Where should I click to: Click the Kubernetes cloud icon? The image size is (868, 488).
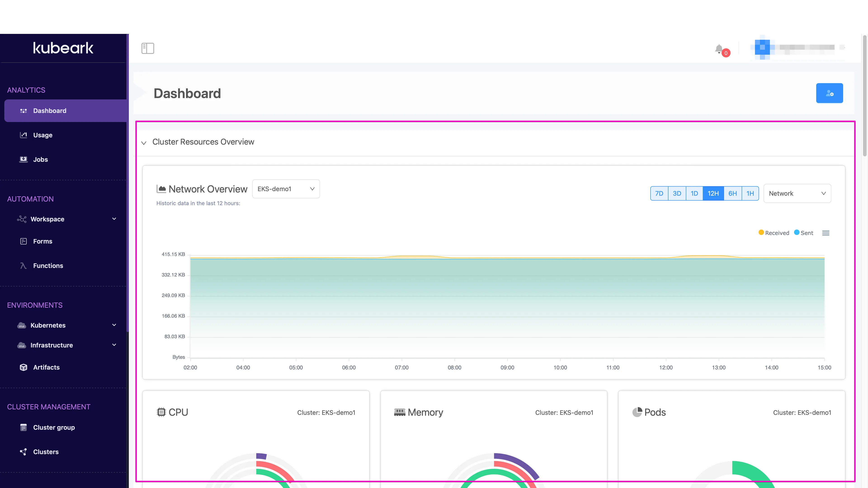click(x=21, y=325)
